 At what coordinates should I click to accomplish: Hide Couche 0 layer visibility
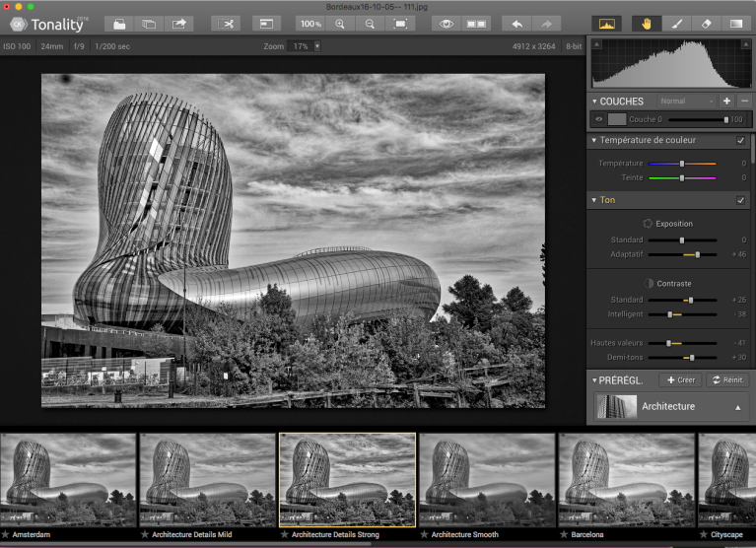(x=598, y=119)
